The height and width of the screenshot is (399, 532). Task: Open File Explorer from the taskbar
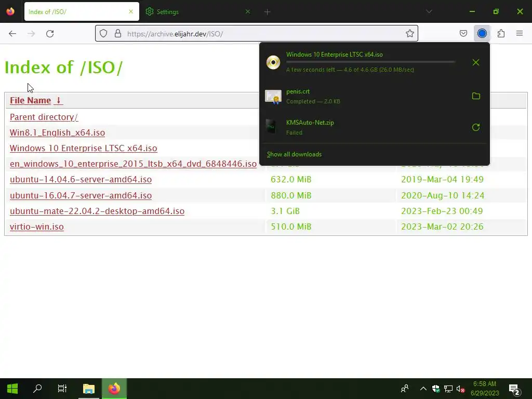point(89,389)
